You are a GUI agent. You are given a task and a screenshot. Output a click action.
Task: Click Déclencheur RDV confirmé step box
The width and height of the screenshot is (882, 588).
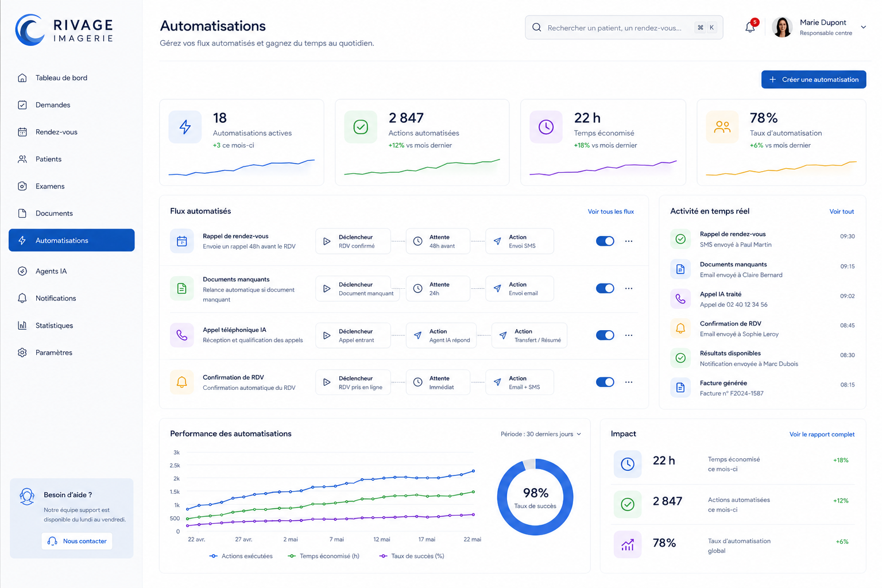point(353,241)
